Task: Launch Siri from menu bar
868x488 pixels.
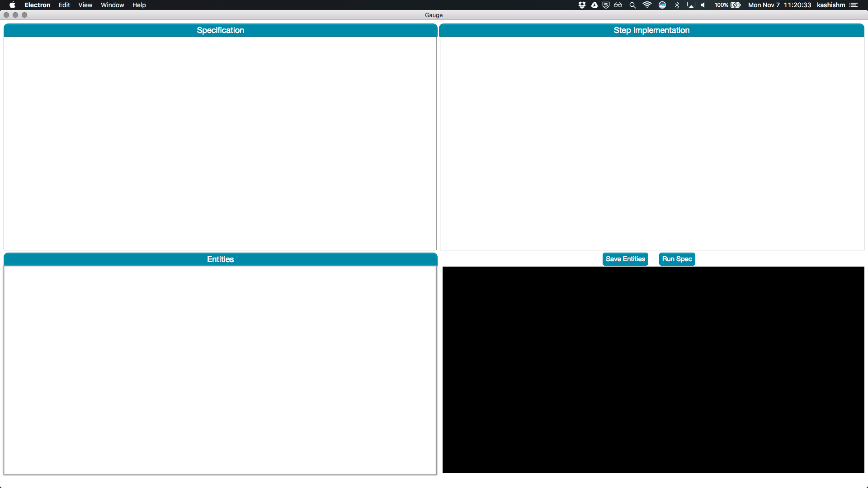Action: pos(662,5)
